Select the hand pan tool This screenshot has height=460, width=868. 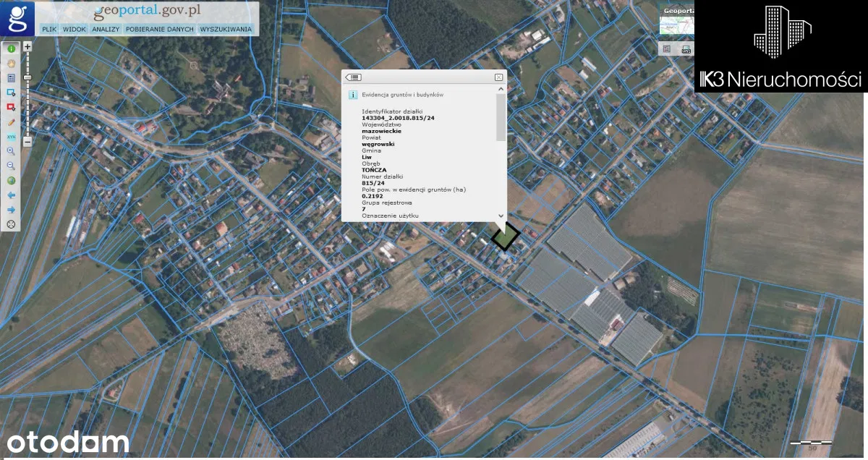[12, 64]
